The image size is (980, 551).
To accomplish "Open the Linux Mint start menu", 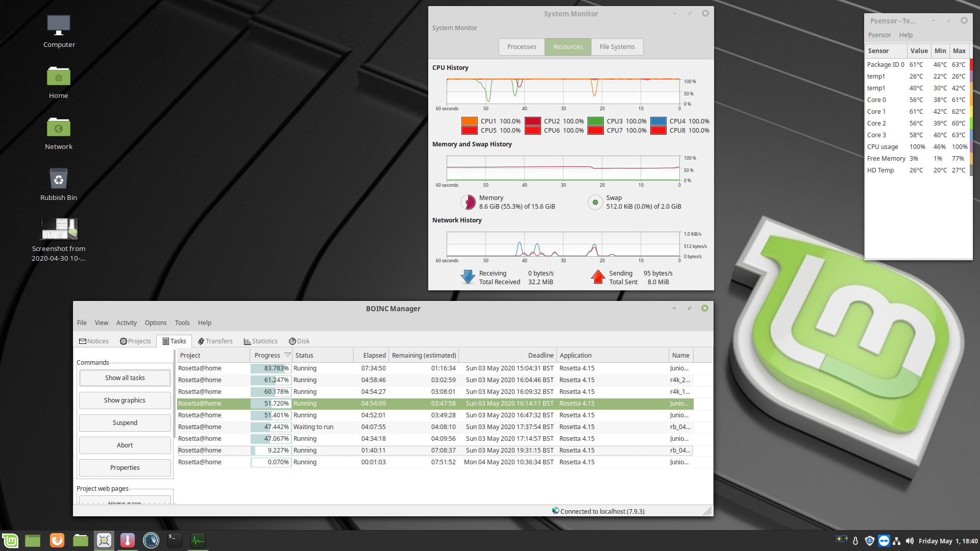I will 10,540.
